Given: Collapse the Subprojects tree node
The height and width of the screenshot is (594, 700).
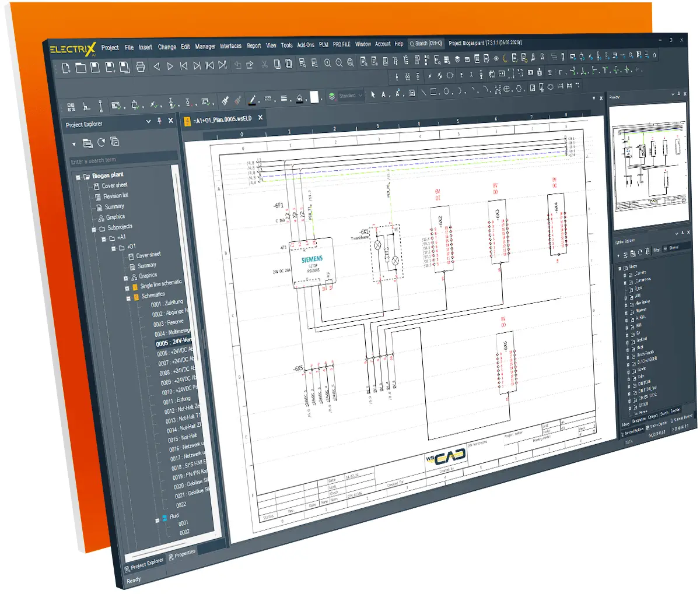Looking at the screenshot, I should pos(93,229).
